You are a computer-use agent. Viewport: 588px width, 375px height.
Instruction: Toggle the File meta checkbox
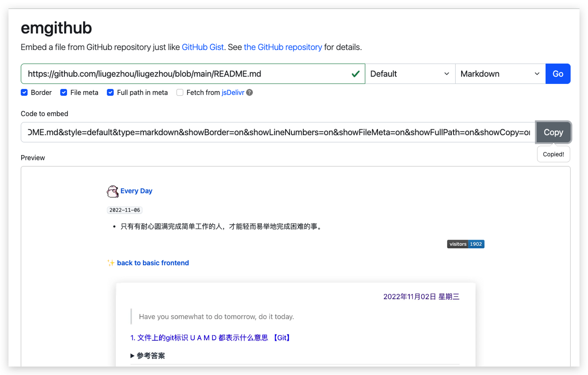tap(64, 93)
